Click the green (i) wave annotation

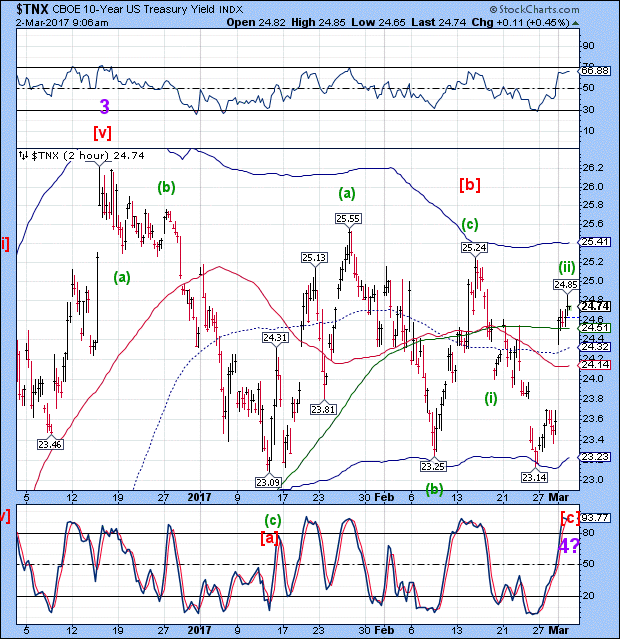[491, 398]
